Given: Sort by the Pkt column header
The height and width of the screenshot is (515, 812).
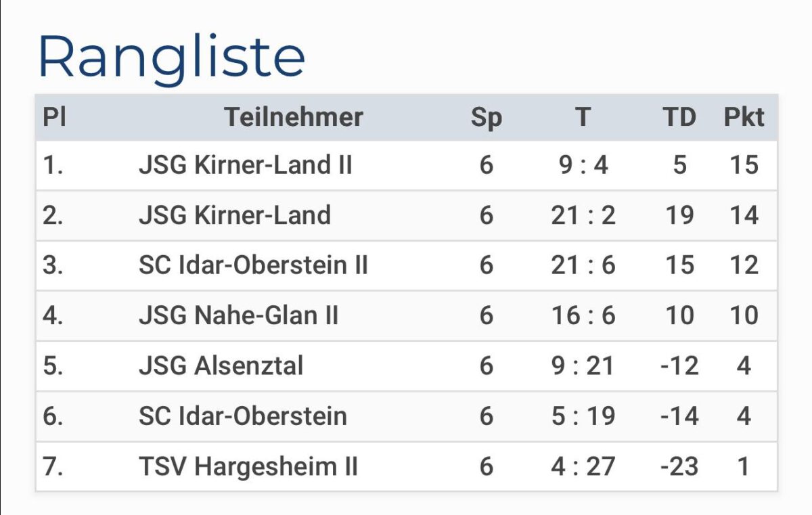Looking at the screenshot, I should pyautogui.click(x=744, y=117).
